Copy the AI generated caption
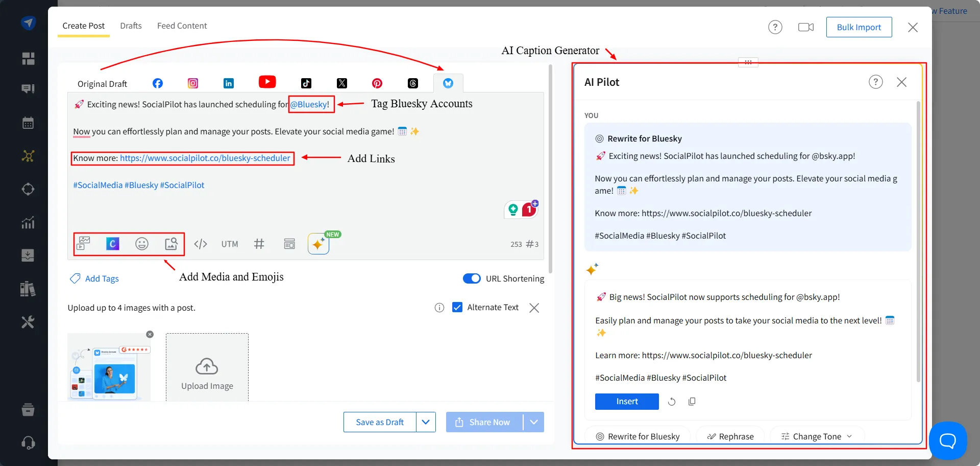Screen dimensions: 980x466 coord(692,401)
